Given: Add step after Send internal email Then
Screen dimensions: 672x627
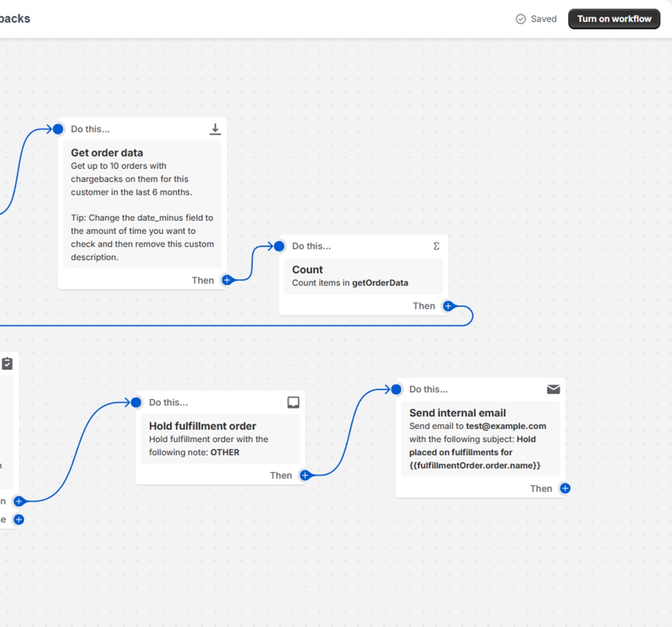Looking at the screenshot, I should (x=565, y=488).
